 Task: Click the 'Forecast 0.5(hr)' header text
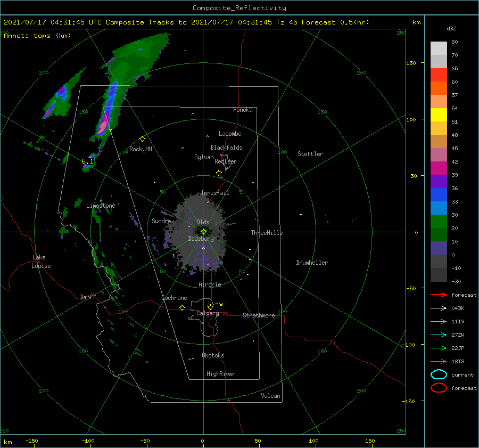(335, 22)
